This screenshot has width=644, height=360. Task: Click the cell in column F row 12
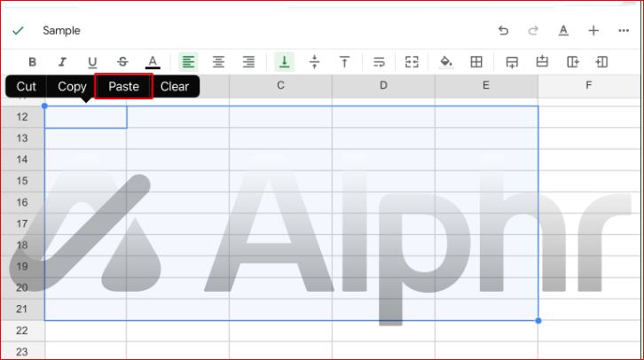[x=589, y=117]
